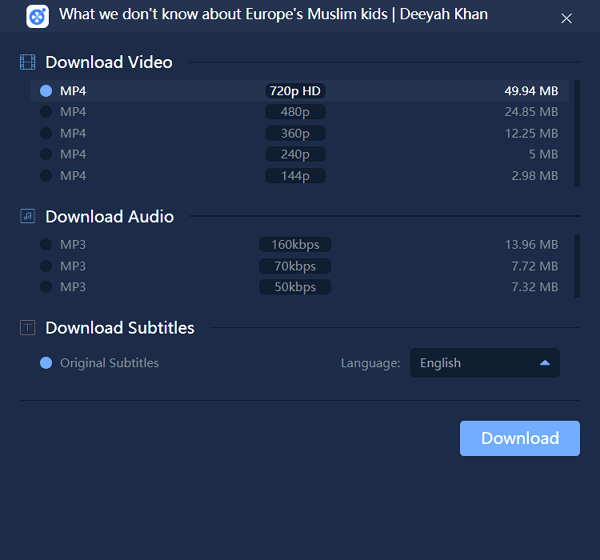Click the Download Audio music icon
The width and height of the screenshot is (600, 560).
[28, 216]
